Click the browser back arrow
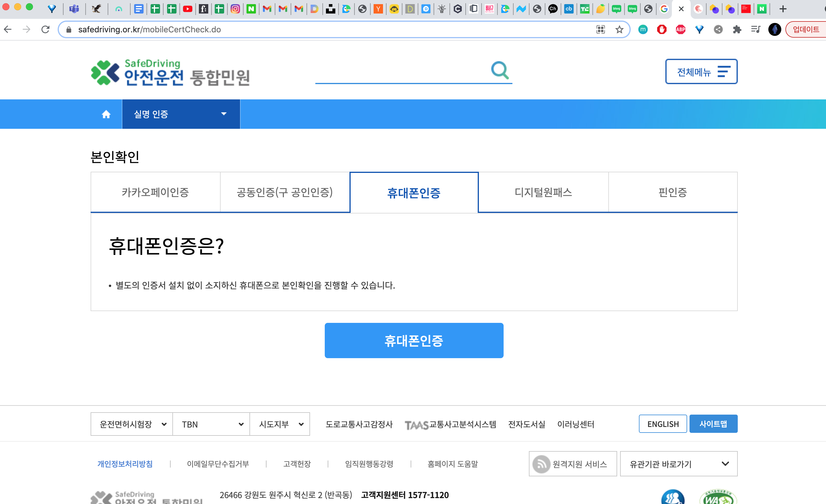This screenshot has width=826, height=504. point(8,29)
